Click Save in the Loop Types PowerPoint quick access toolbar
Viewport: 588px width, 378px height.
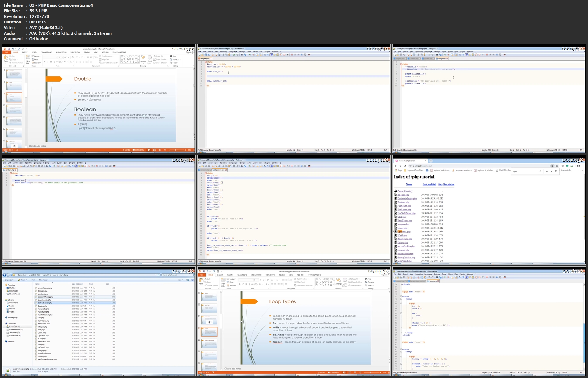click(x=204, y=271)
